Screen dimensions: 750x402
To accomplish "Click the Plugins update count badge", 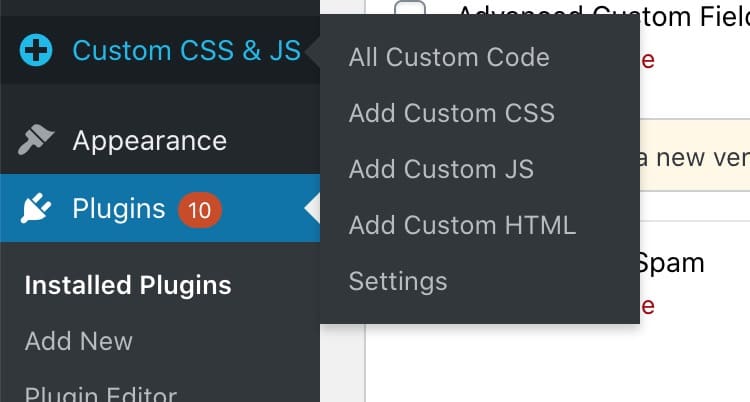I will 200,210.
